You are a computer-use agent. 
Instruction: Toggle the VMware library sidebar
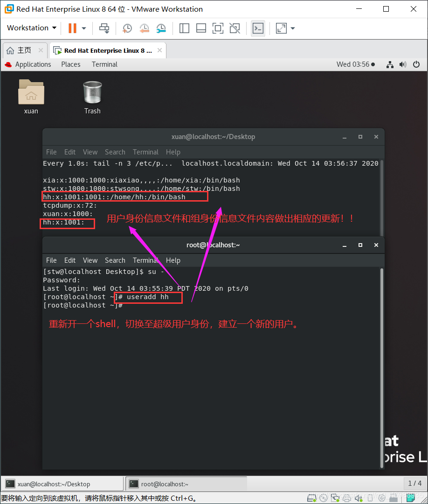(184, 28)
